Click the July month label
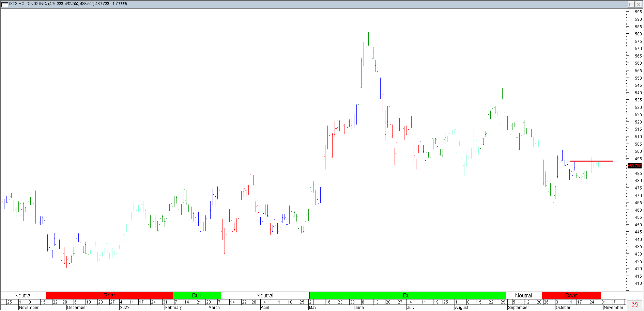The image size is (644, 311). (x=411, y=307)
